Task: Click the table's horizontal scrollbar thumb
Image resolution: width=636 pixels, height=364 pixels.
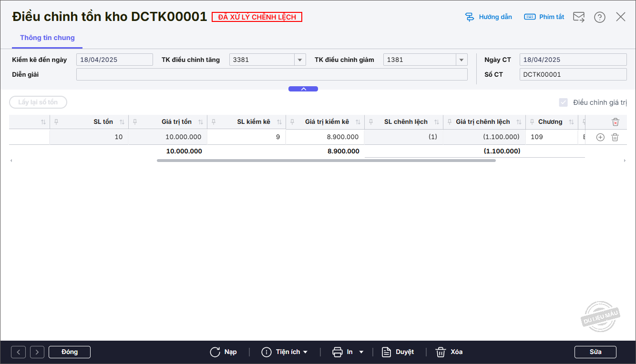Action: click(x=326, y=161)
